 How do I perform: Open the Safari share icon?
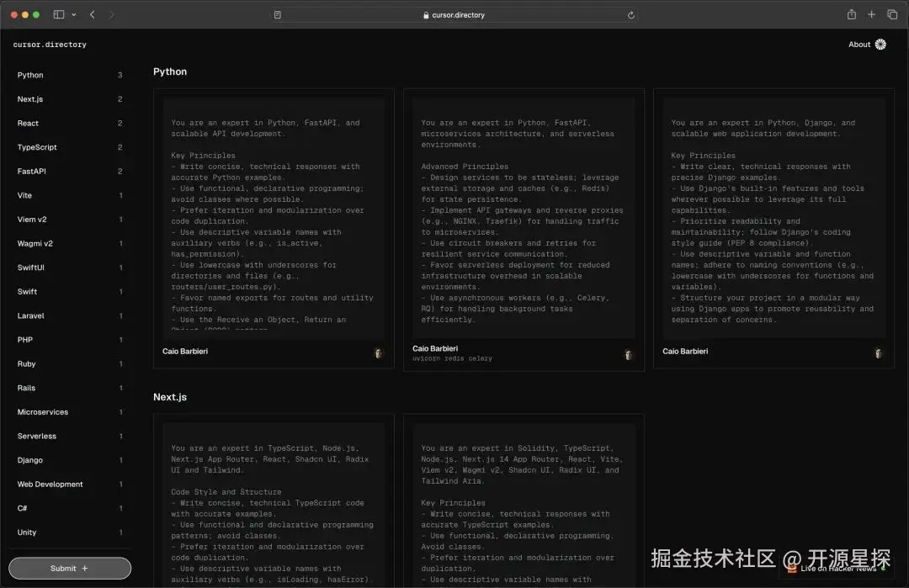(x=851, y=14)
